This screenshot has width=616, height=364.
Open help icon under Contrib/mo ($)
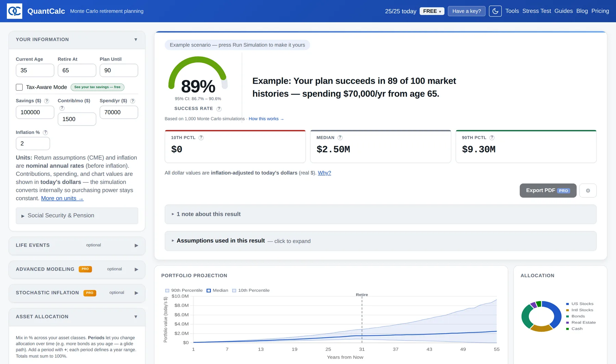coord(62,108)
